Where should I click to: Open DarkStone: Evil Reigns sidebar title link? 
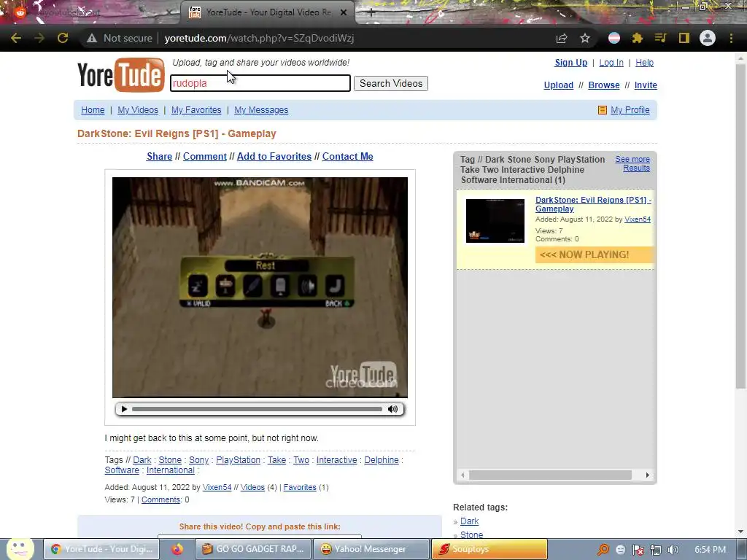click(593, 204)
